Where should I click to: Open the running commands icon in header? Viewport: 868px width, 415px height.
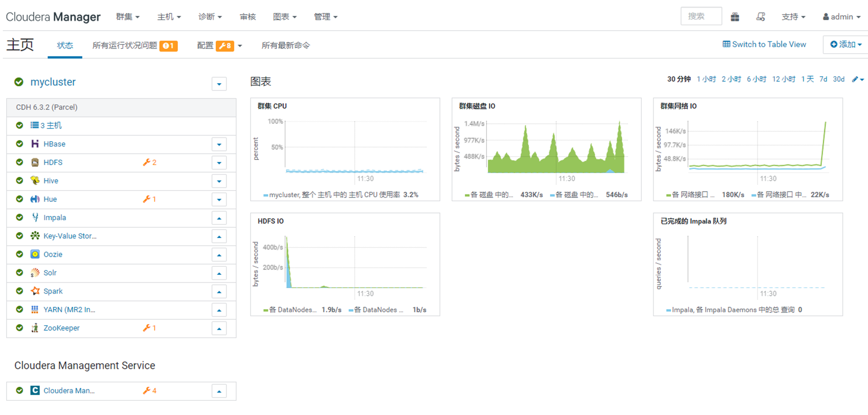click(x=761, y=17)
